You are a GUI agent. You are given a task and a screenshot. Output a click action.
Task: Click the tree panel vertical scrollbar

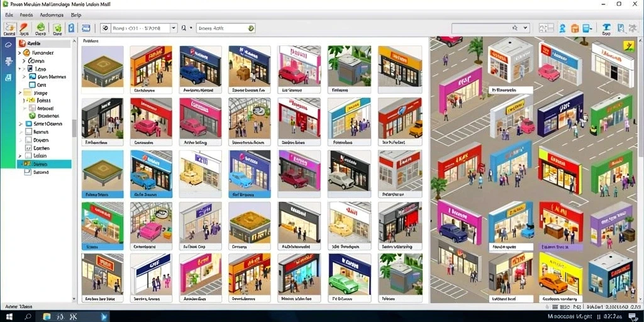tap(74, 128)
